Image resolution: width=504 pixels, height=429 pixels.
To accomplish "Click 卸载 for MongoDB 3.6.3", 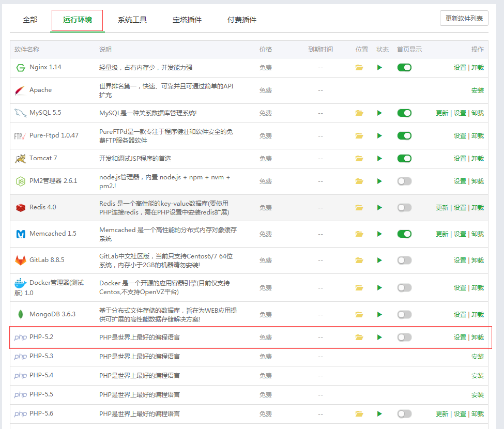I will click(478, 315).
